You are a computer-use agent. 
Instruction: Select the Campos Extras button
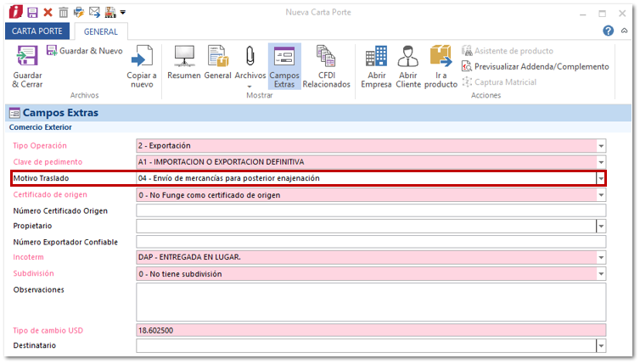click(x=284, y=66)
